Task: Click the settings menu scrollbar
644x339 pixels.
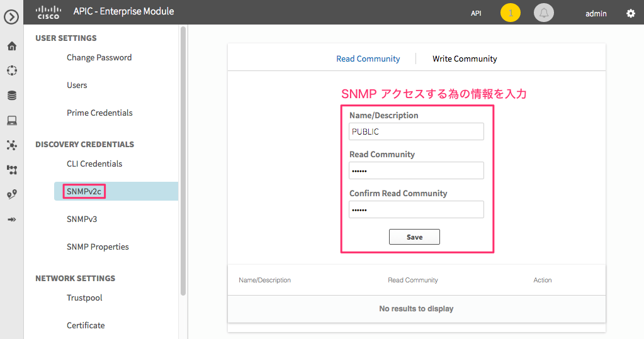Action: [x=183, y=160]
